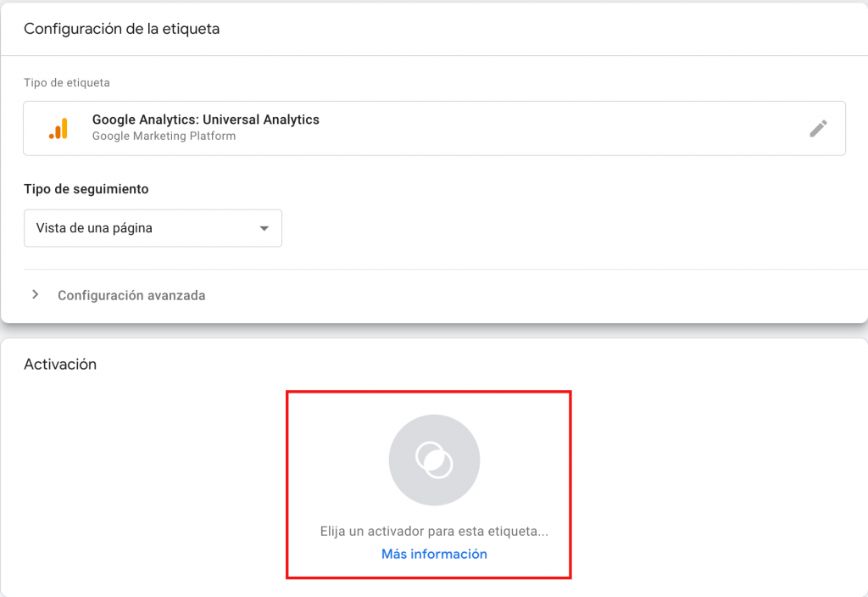This screenshot has width=868, height=597.
Task: Open the 'Más información' link
Action: tap(434, 554)
